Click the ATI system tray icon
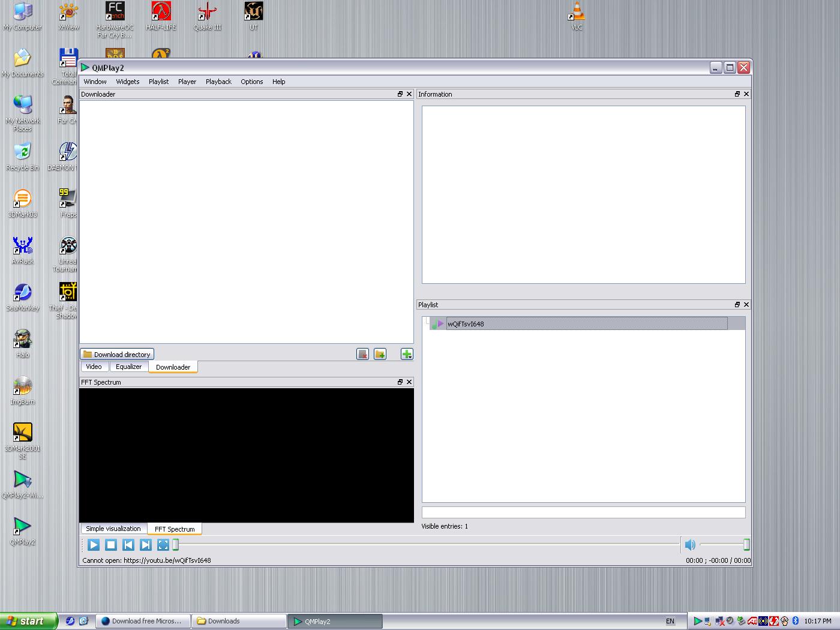 [752, 621]
